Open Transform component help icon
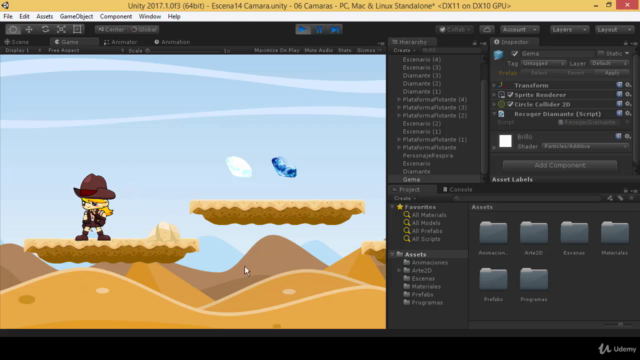 (x=619, y=85)
